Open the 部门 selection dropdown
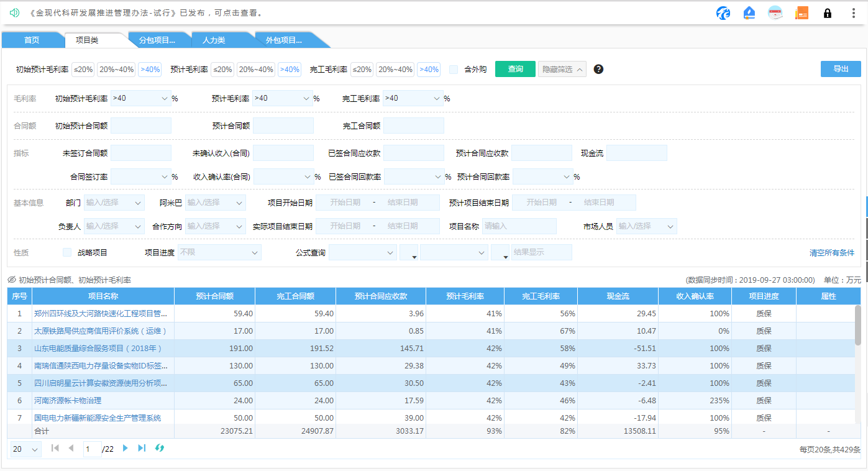The width and height of the screenshot is (868, 471). (x=114, y=203)
